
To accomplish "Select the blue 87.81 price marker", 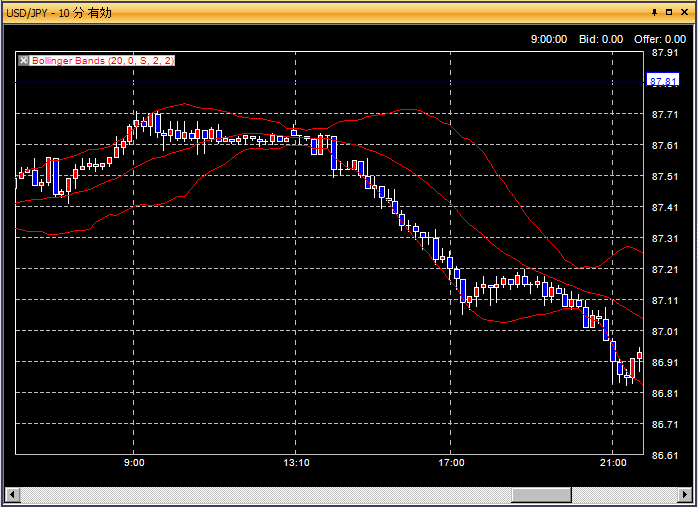I will click(x=664, y=81).
